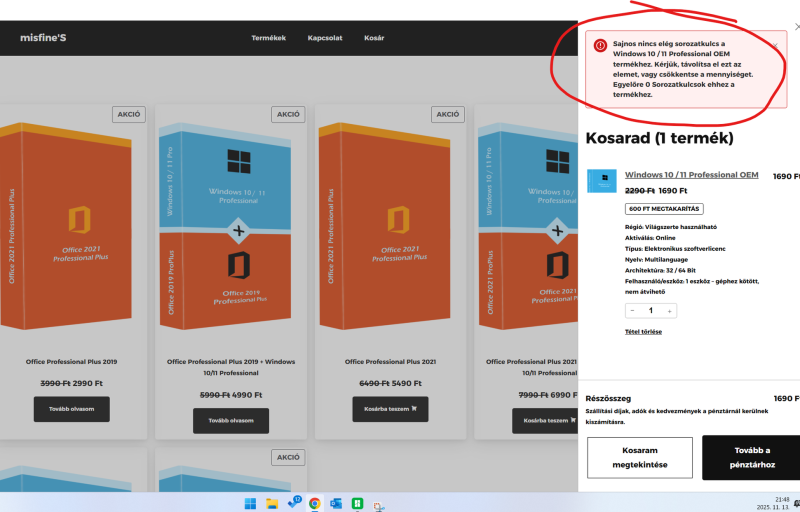This screenshot has height=512, width=800.
Task: Increase cart quantity with plus button
Action: coord(669,311)
